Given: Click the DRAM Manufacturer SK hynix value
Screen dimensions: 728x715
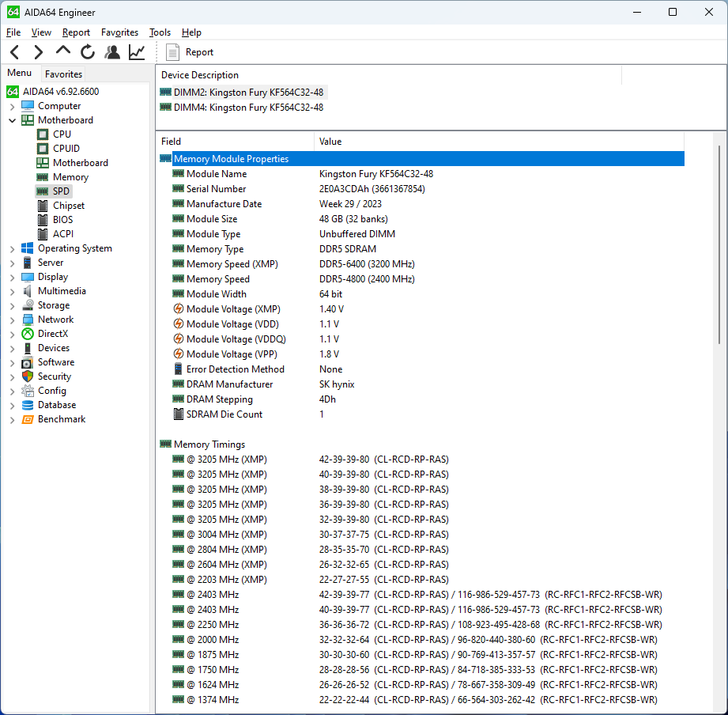Looking at the screenshot, I should pyautogui.click(x=337, y=384).
